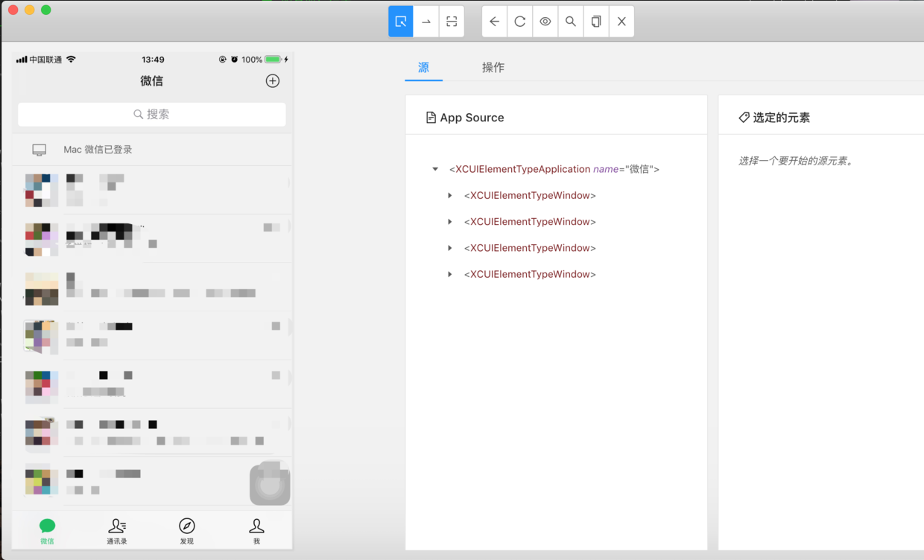The image size is (924, 560).
Task: Switch to the 操作 tab
Action: pyautogui.click(x=493, y=67)
